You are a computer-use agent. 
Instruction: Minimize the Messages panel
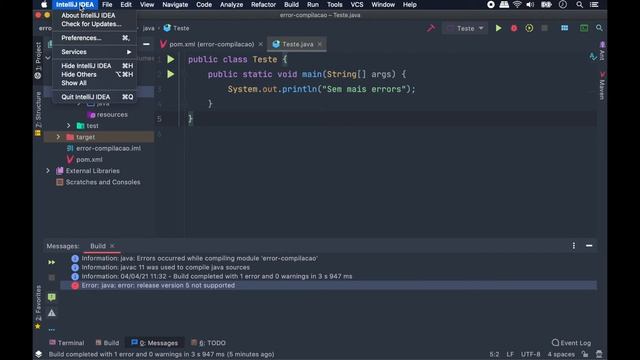pos(589,246)
